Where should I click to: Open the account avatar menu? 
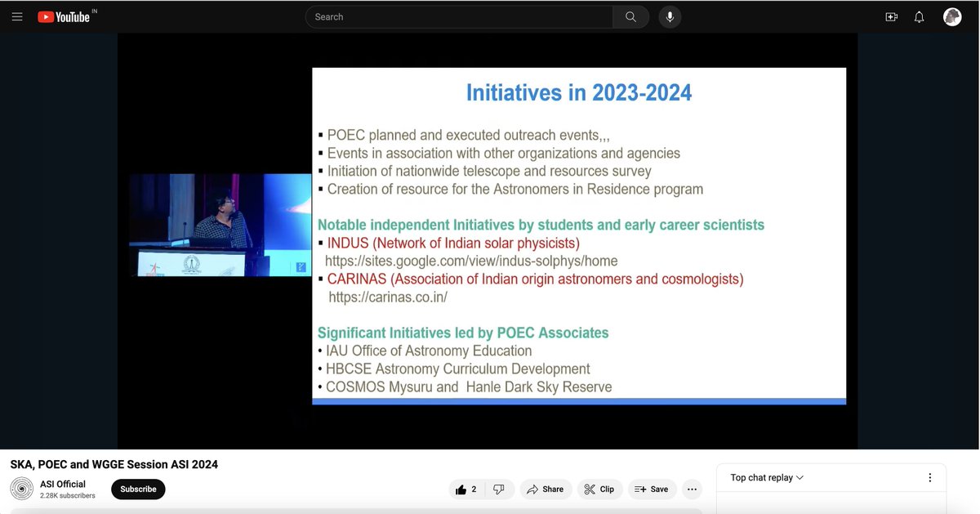click(952, 17)
